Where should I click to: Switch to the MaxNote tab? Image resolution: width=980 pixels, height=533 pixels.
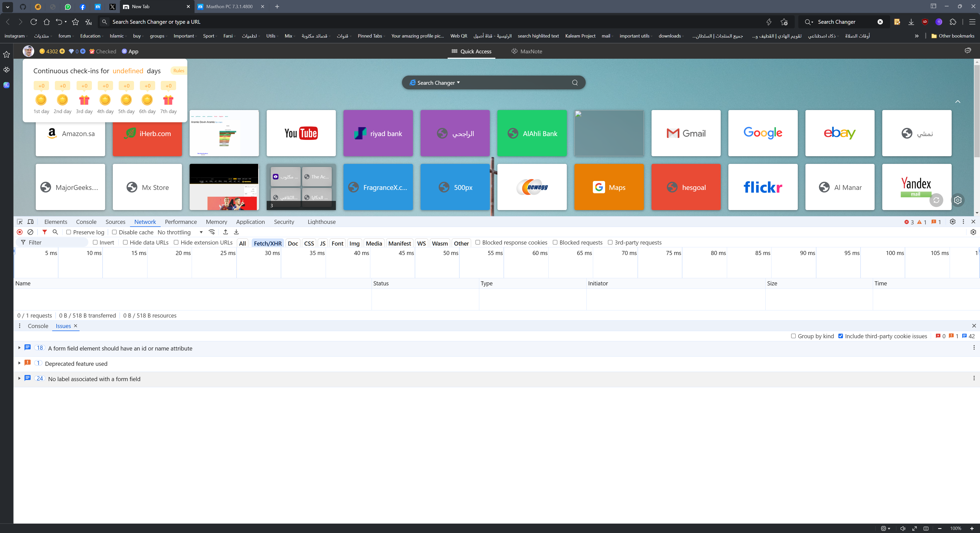pos(527,51)
